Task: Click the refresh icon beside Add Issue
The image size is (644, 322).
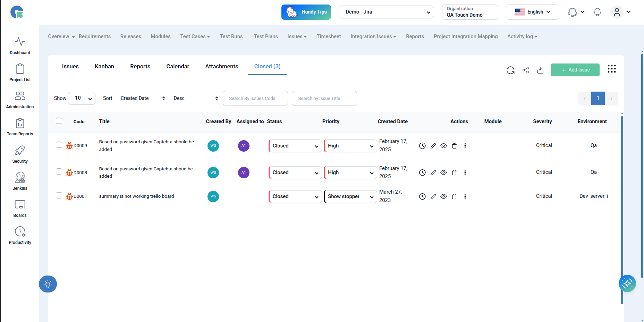Action: pyautogui.click(x=510, y=70)
